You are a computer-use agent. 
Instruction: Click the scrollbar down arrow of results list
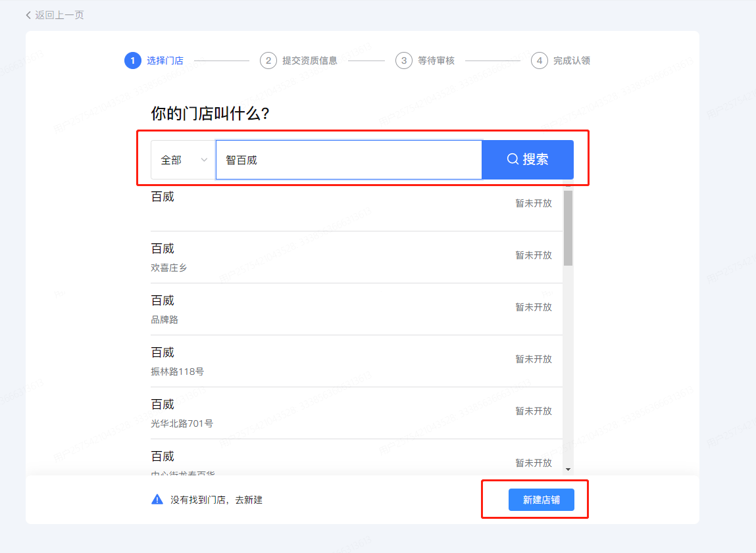coord(568,469)
